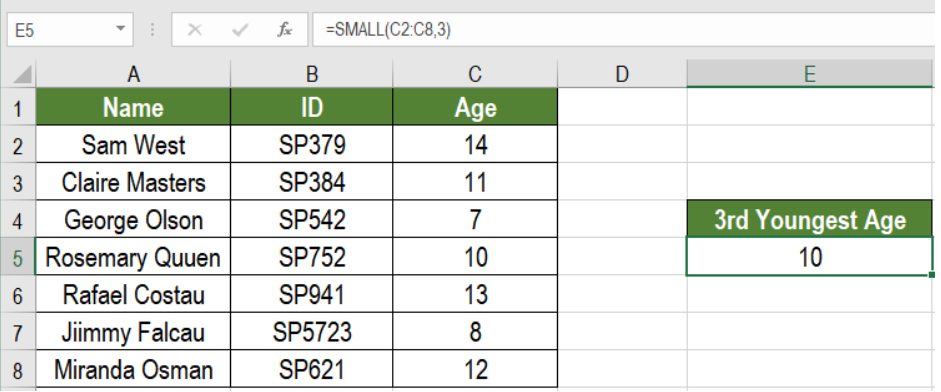This screenshot has width=941, height=392.
Task: Select George Olson's age cell 7
Action: point(475,219)
